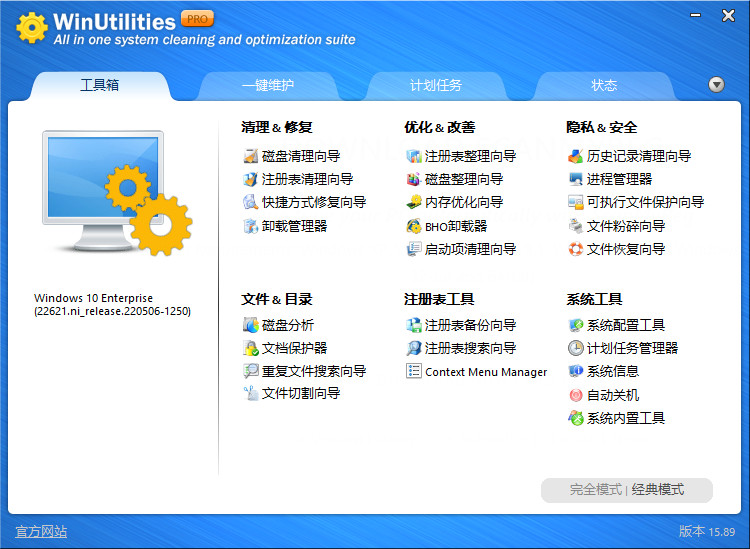The width and height of the screenshot is (750, 549).
Task: Open 文件粉碎向导 label
Action: [626, 226]
